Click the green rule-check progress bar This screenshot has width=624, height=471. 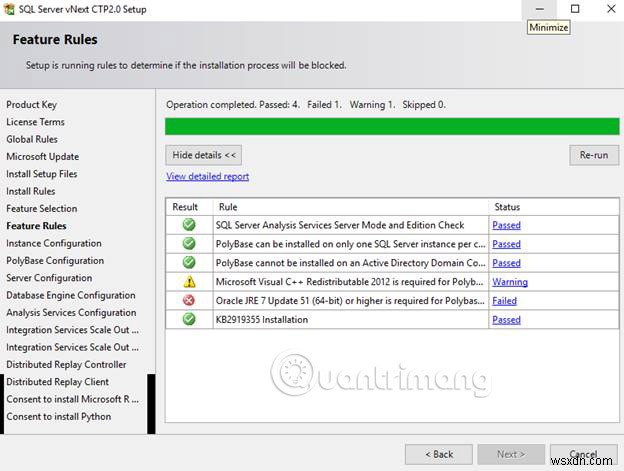point(392,127)
